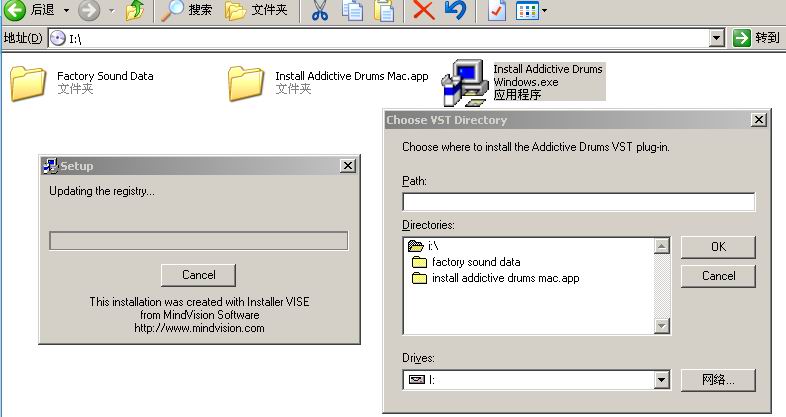Confirm VST directory with OK
The width and height of the screenshot is (786, 417).
pyautogui.click(x=718, y=247)
